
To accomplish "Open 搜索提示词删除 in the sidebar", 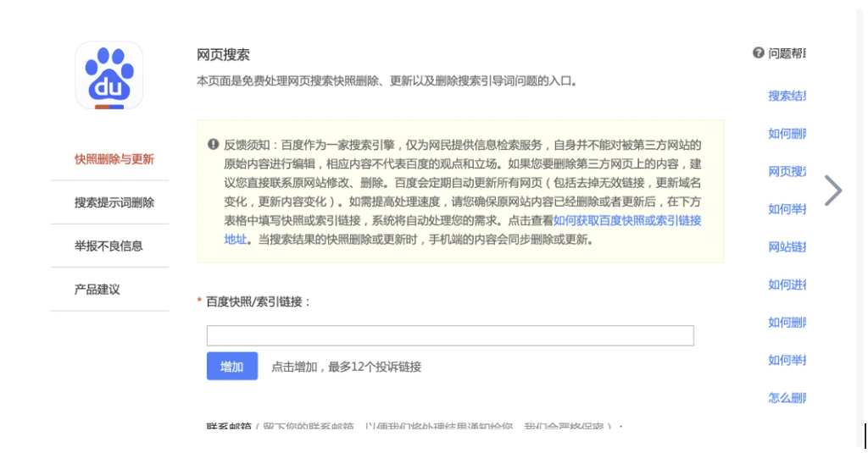I will pos(114,202).
